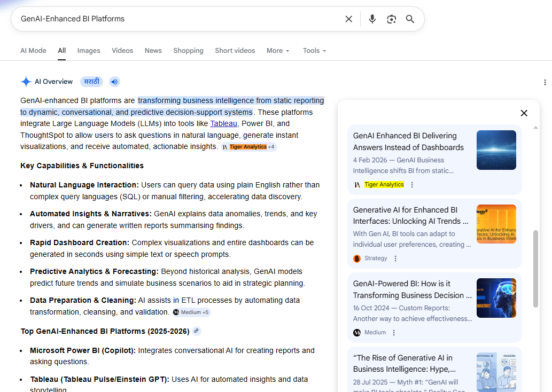This screenshot has height=392, width=552.
Task: Open the Videos tab
Action: tap(122, 51)
